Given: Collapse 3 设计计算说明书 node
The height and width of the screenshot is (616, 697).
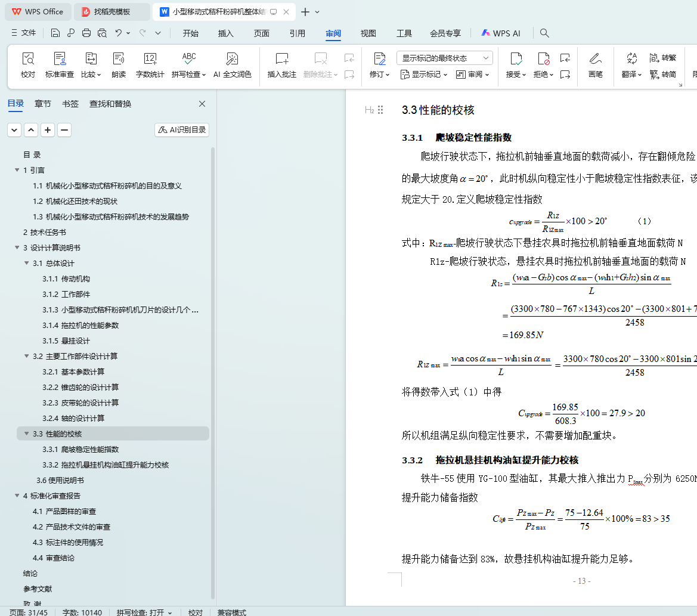Looking at the screenshot, I should tap(17, 247).
